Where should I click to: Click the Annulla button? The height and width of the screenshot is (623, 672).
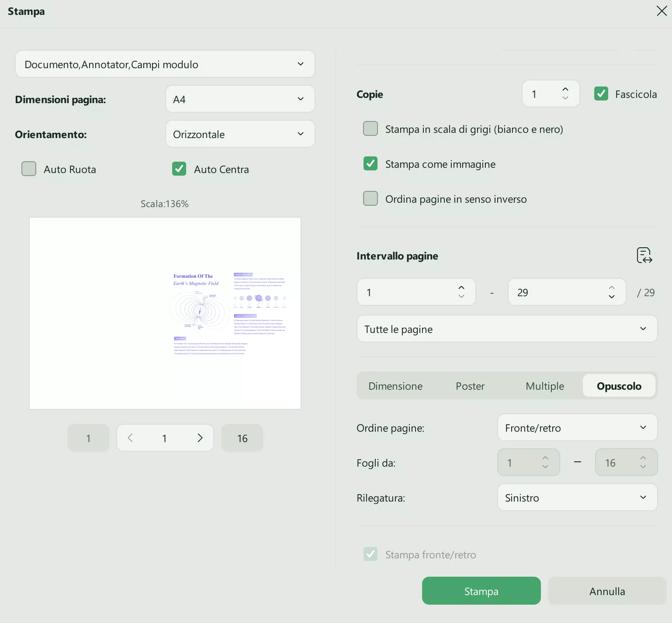tap(607, 591)
